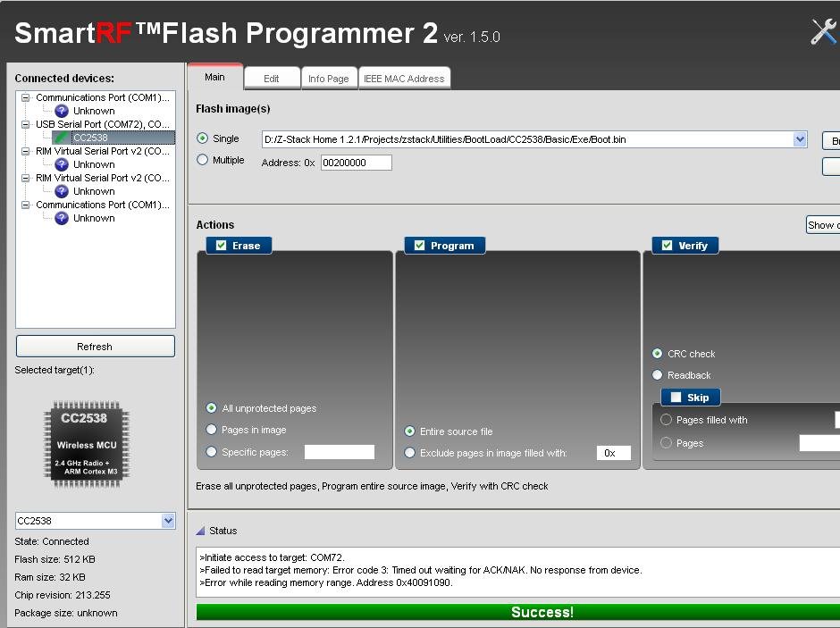Toggle the Erase checkbox
The height and width of the screenshot is (628, 840).
point(221,245)
